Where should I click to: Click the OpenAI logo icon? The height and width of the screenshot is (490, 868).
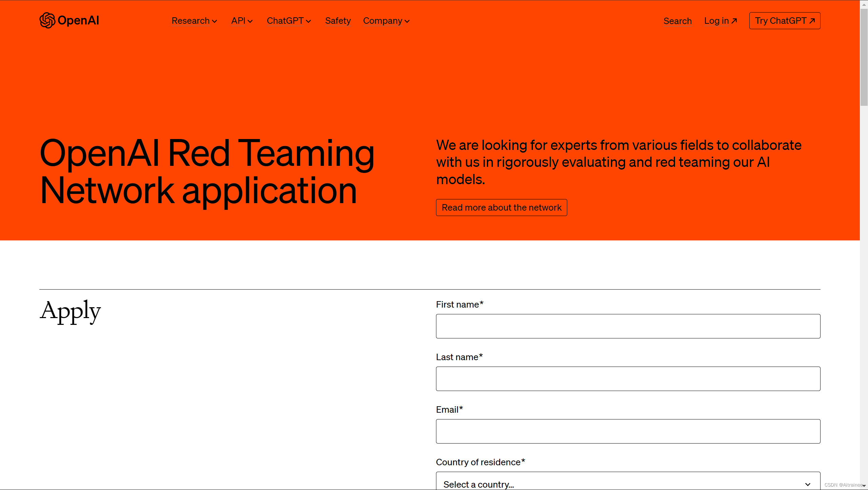coord(47,20)
